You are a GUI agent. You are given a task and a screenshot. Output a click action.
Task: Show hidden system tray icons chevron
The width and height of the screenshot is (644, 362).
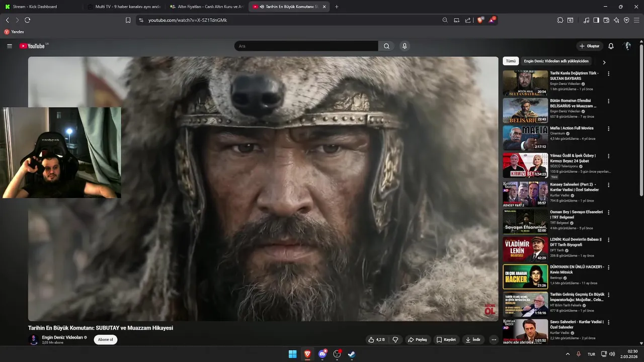point(568,354)
